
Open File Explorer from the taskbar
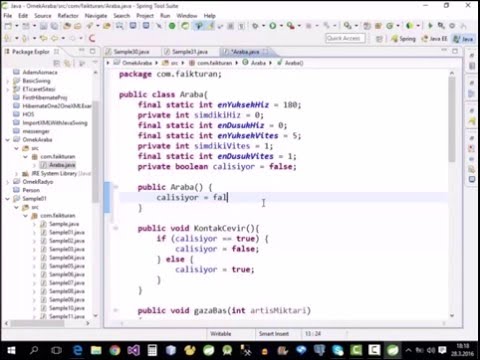(96, 350)
